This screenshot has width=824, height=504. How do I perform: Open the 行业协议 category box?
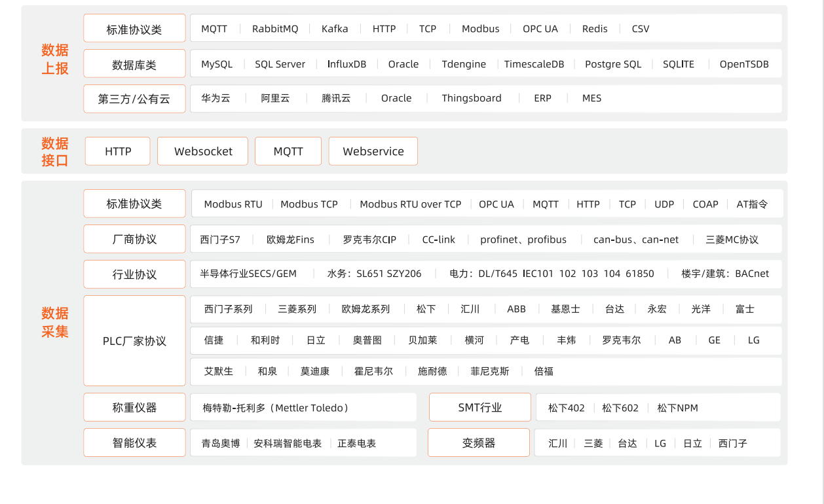click(134, 274)
